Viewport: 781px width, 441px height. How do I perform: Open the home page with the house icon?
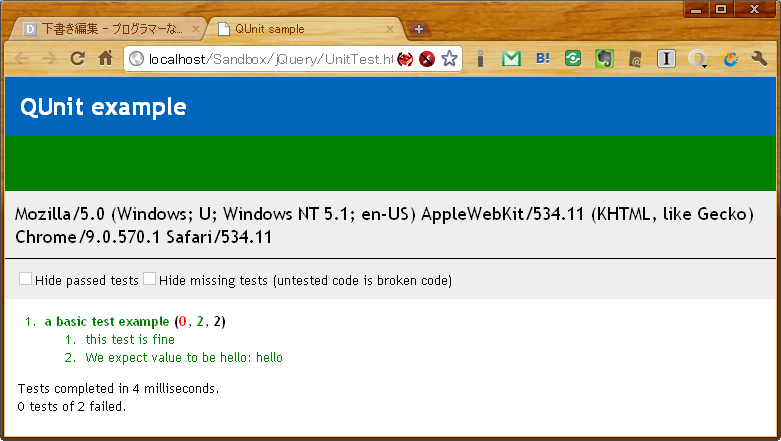click(x=105, y=58)
